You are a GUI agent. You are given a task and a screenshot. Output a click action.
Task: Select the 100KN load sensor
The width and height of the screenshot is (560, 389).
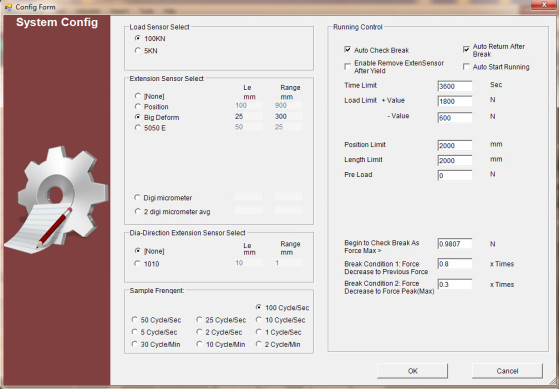tap(138, 38)
